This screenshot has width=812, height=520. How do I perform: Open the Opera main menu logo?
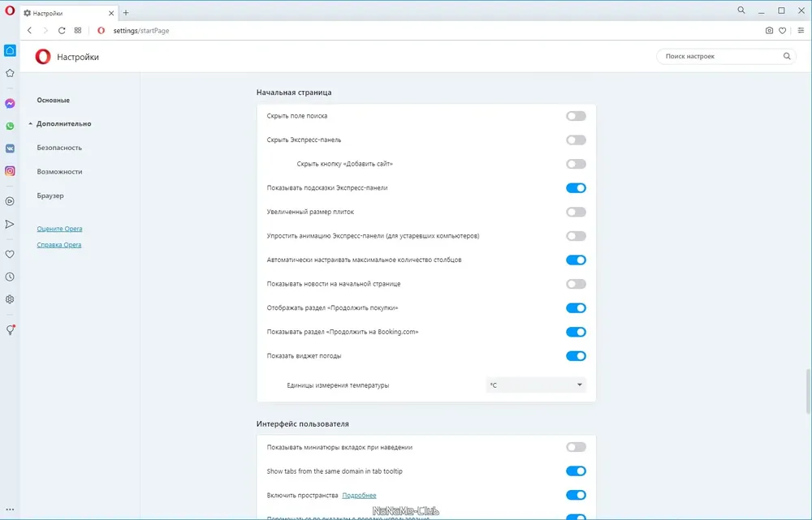pos(10,11)
